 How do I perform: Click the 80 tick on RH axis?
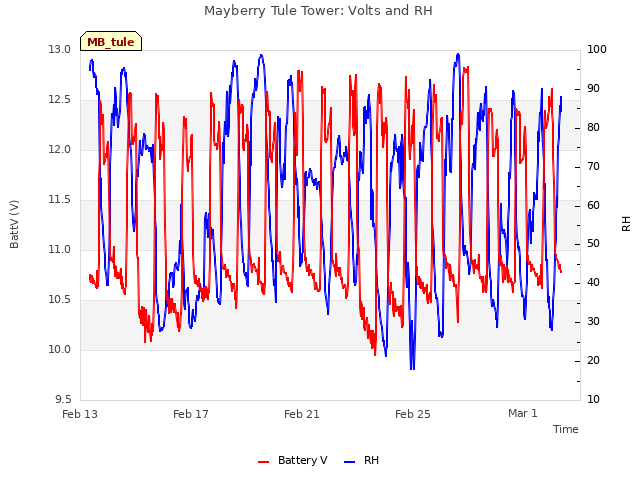click(593, 127)
